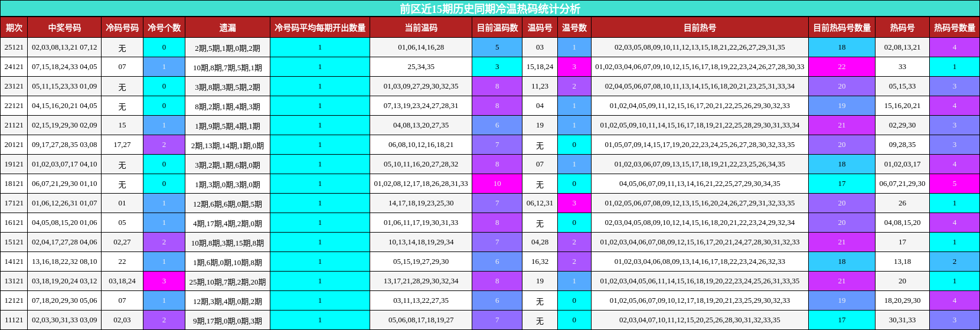This screenshot has height=330, width=980.
Task: Select warm codes cell 25,34,35
Action: [421, 67]
